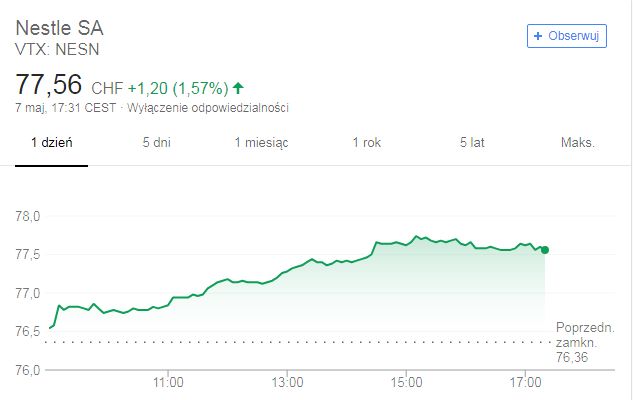Click the 15:00 mark on time axis

(406, 382)
